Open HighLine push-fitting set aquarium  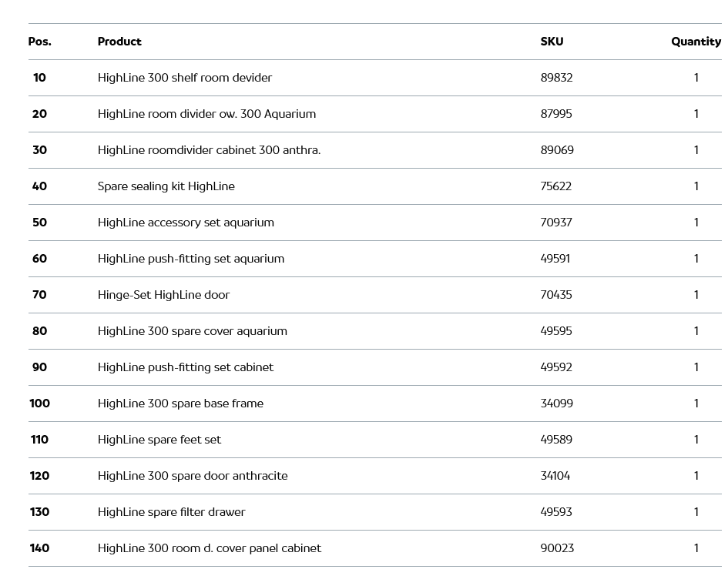point(191,259)
